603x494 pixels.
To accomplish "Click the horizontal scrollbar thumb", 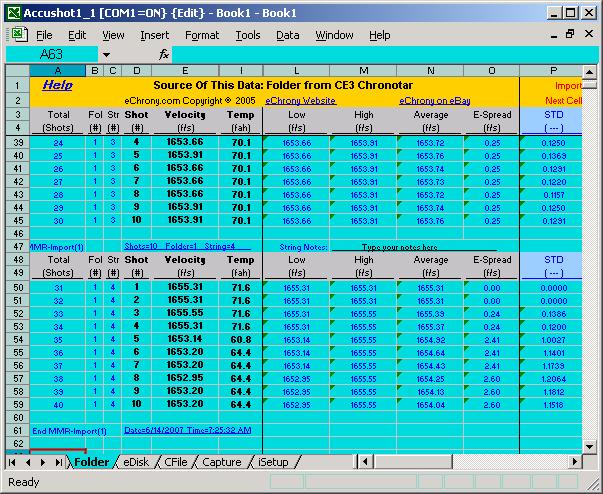I will tap(414, 461).
